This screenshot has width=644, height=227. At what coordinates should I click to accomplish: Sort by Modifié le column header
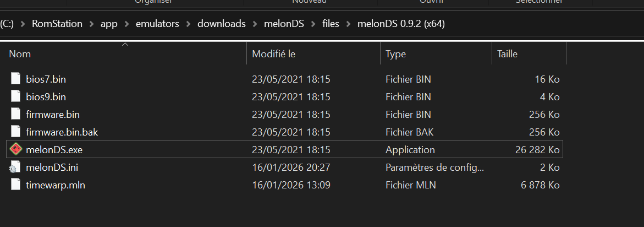tap(273, 54)
